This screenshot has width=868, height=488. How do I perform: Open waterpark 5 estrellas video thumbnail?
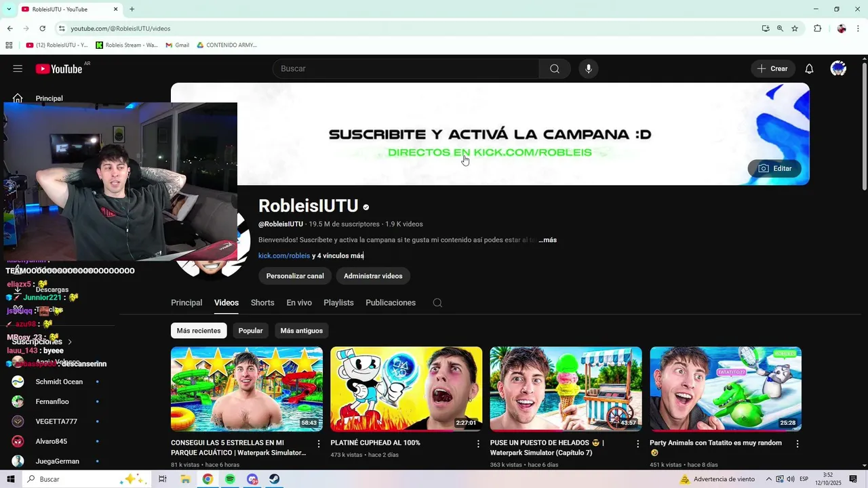[247, 389]
